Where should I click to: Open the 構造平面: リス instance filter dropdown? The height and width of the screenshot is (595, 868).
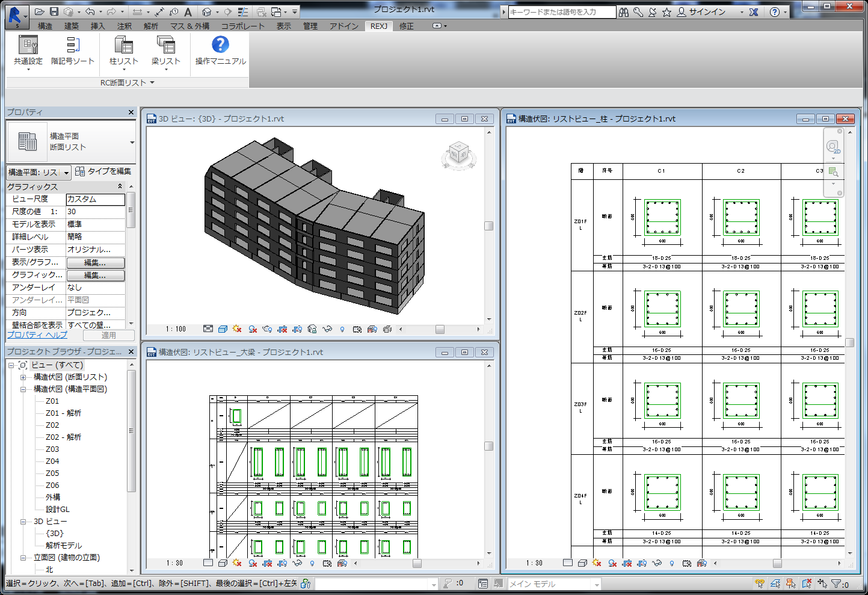[x=39, y=172]
